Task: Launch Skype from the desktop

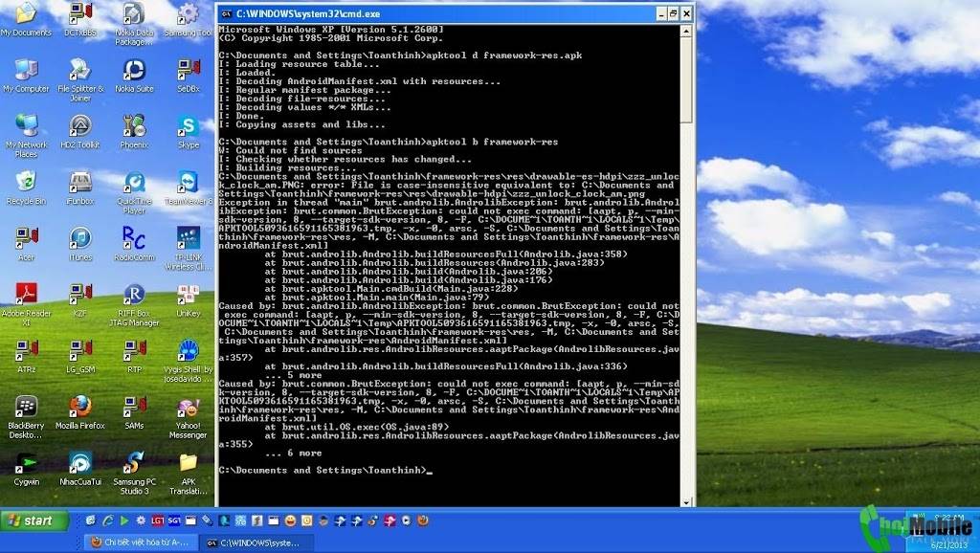Action: (x=189, y=132)
